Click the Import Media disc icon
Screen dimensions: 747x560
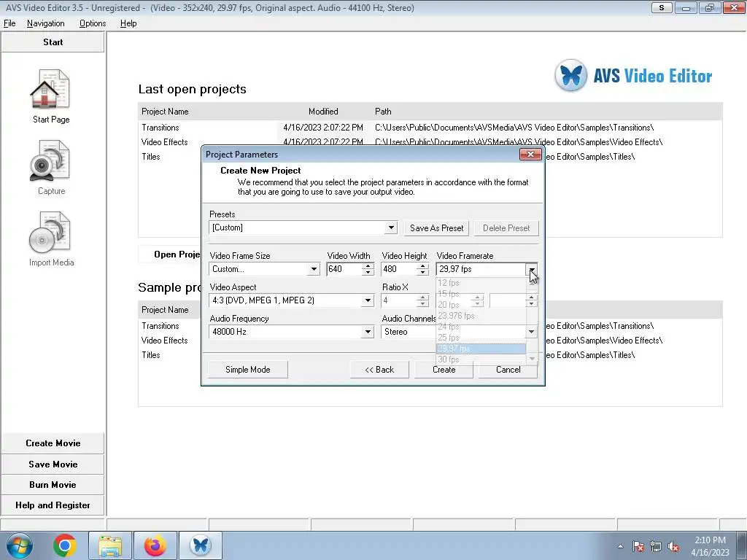click(50, 232)
